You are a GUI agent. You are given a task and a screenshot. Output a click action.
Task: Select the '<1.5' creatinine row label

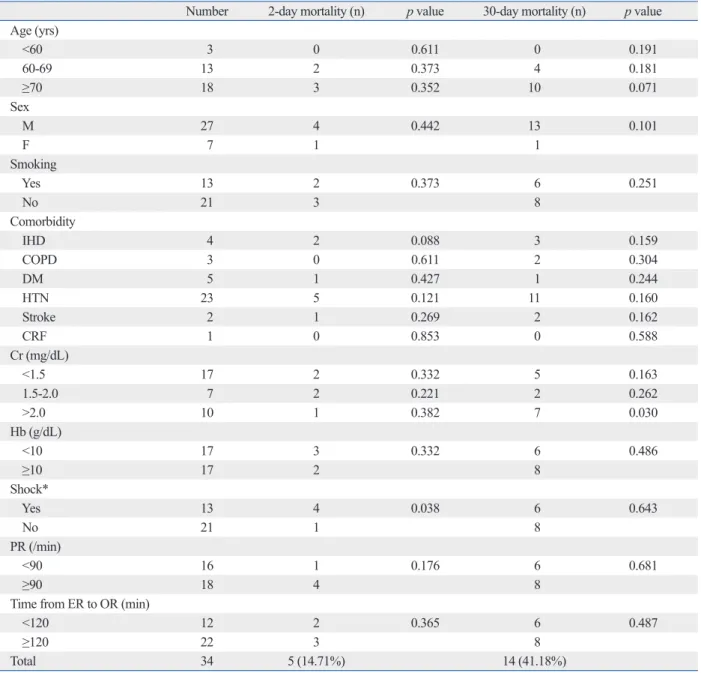point(34,374)
